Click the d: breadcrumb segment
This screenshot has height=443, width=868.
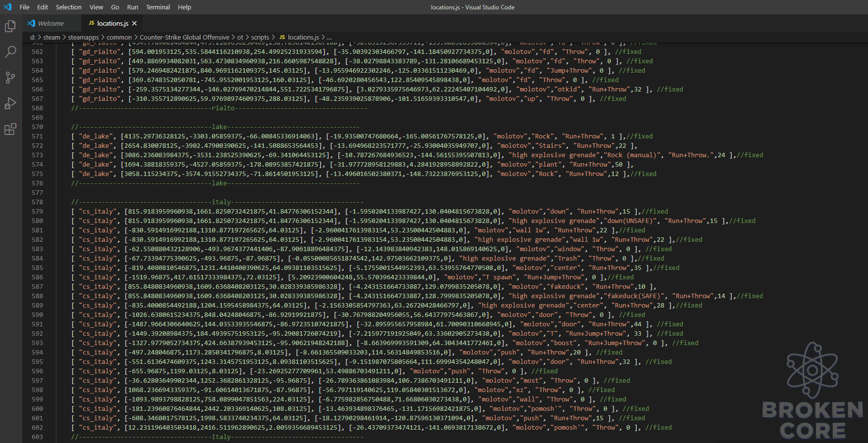(x=33, y=37)
